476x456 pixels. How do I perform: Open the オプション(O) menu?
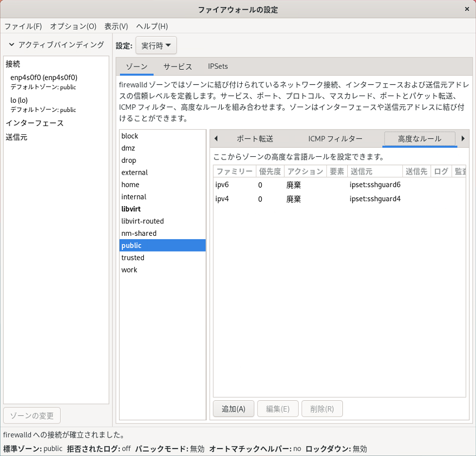click(73, 26)
